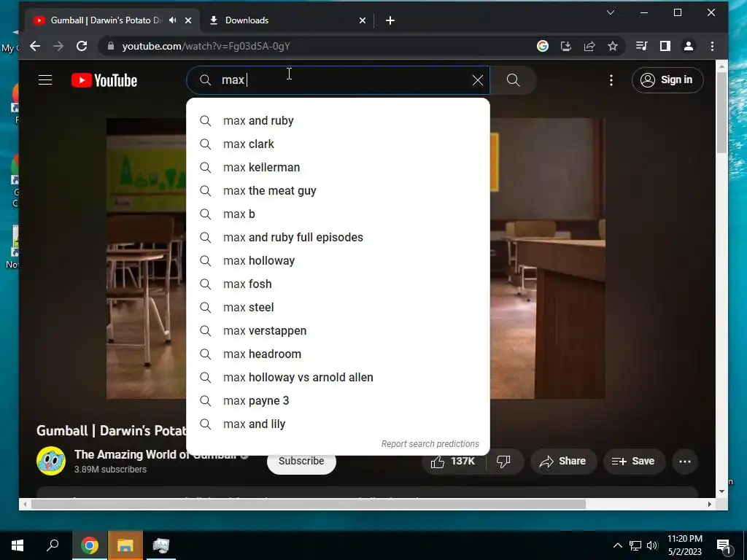The image size is (747, 560).
Task: Save the video to a playlist
Action: 633,461
